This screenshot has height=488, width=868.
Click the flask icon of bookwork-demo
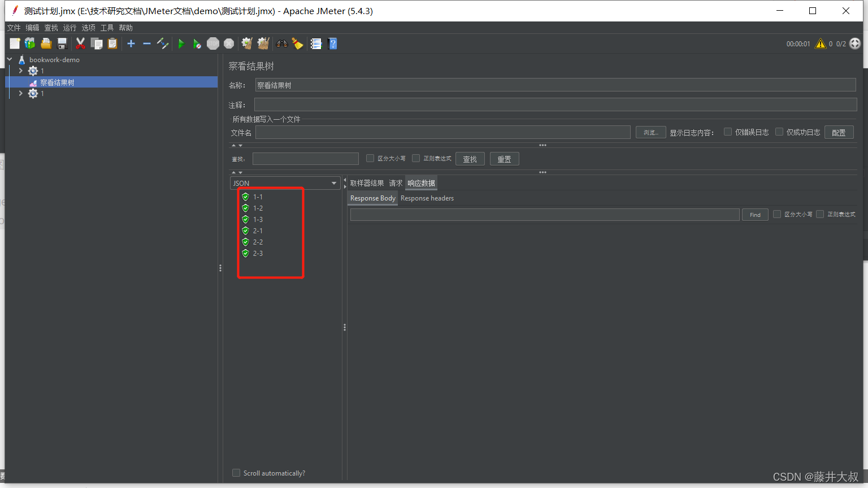pos(22,59)
